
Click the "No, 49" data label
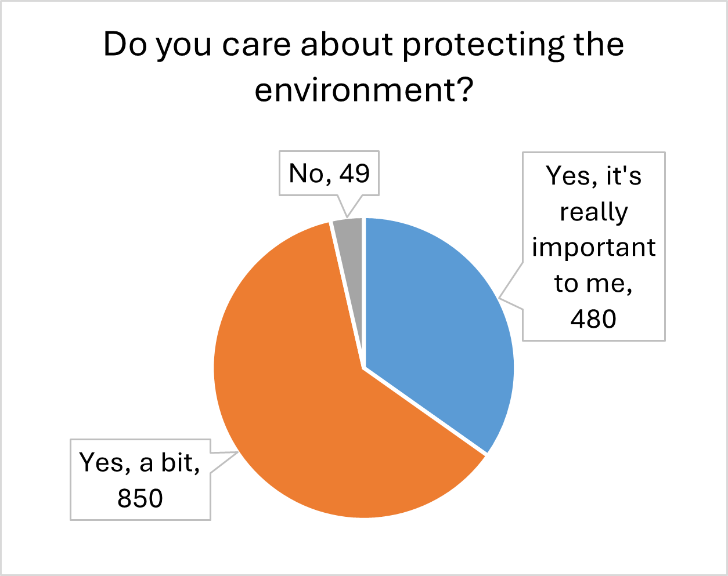pyautogui.click(x=329, y=173)
